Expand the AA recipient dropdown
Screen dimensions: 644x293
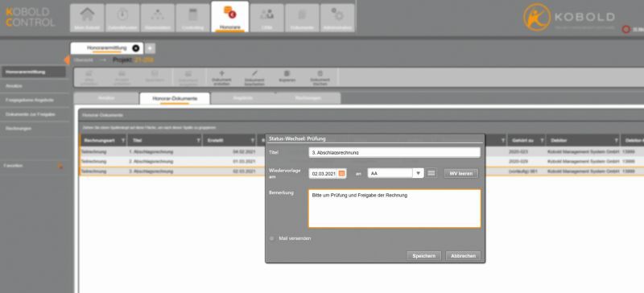[418, 173]
